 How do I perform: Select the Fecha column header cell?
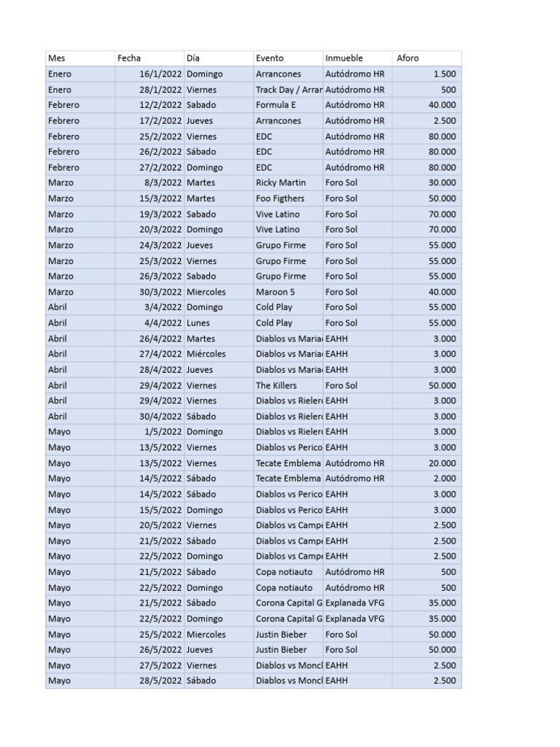[149, 58]
